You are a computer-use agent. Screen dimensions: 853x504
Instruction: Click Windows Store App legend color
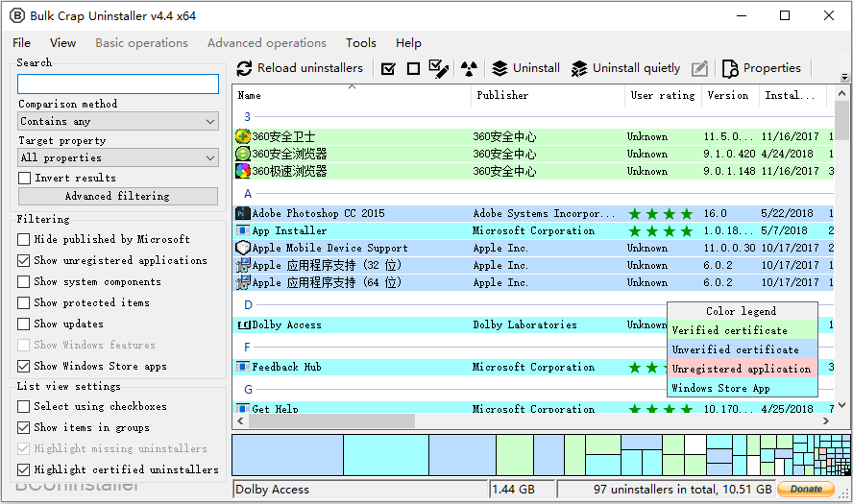coord(742,388)
